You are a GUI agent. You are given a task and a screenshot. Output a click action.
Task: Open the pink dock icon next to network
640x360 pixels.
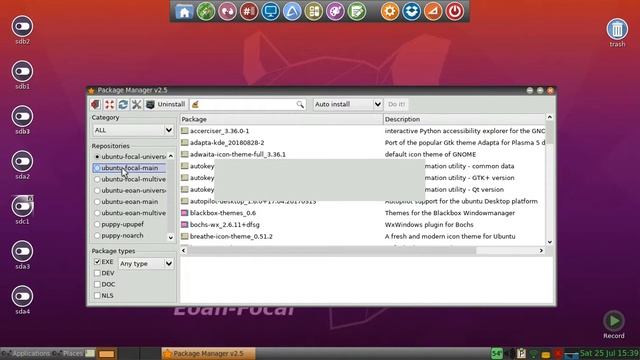pyautogui.click(x=227, y=11)
